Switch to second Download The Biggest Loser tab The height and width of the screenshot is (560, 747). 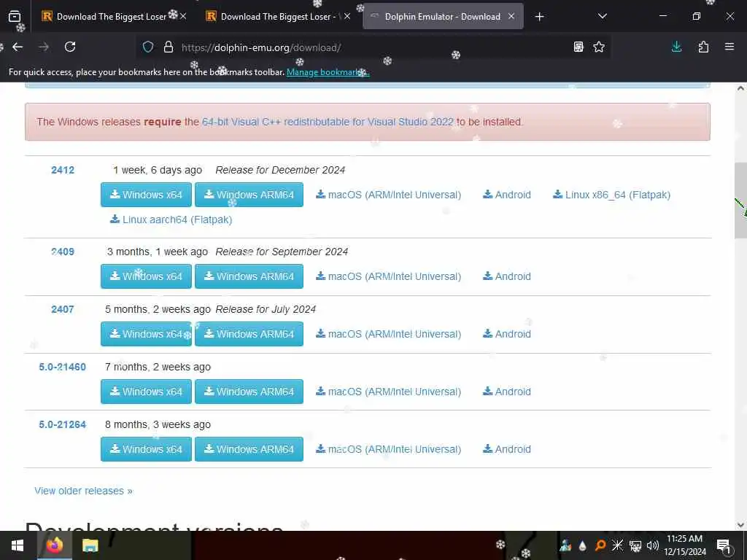tap(278, 16)
